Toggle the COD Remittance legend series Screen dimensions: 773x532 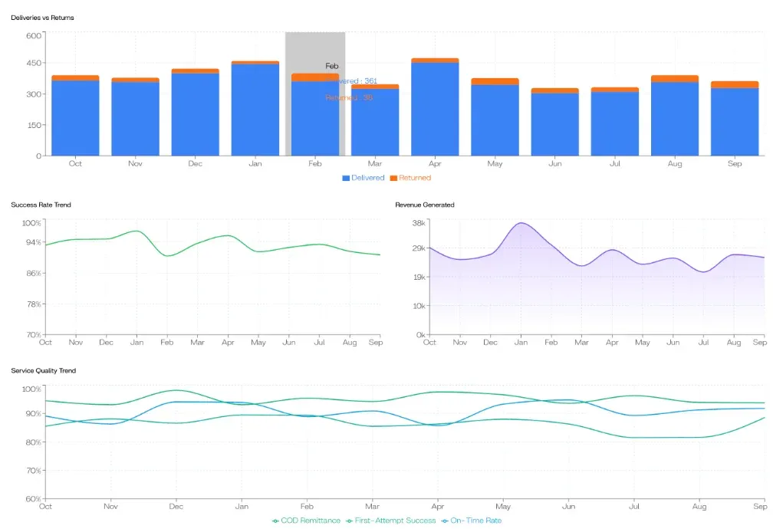[x=306, y=521]
